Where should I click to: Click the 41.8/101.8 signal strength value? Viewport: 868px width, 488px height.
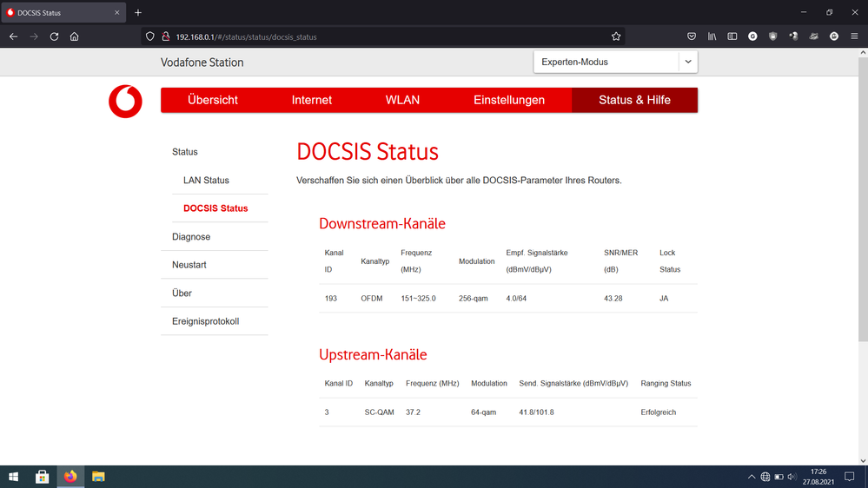[x=536, y=412]
